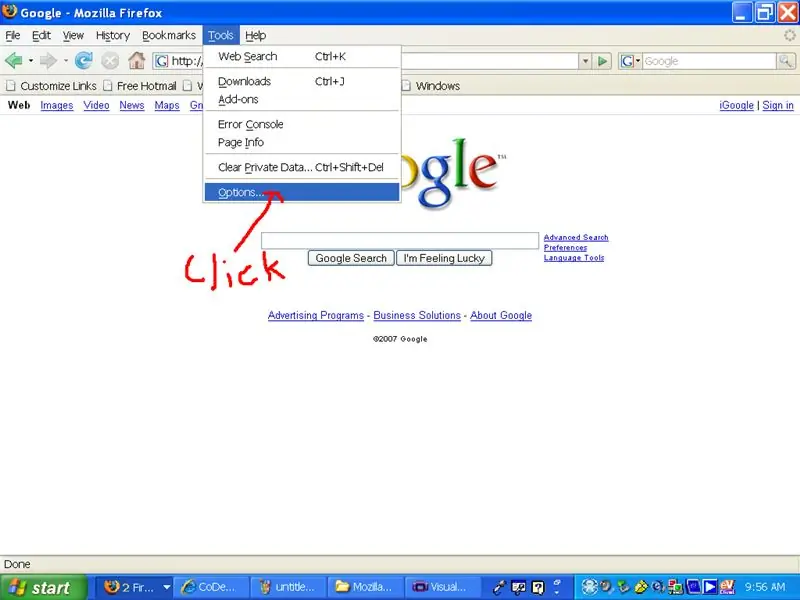The image size is (800, 600).
Task: Click the Google Search button
Action: click(351, 258)
